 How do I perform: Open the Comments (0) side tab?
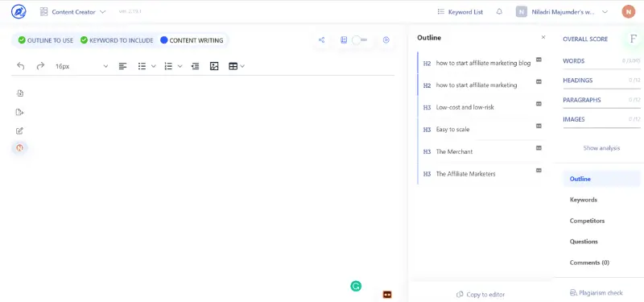[x=589, y=263]
